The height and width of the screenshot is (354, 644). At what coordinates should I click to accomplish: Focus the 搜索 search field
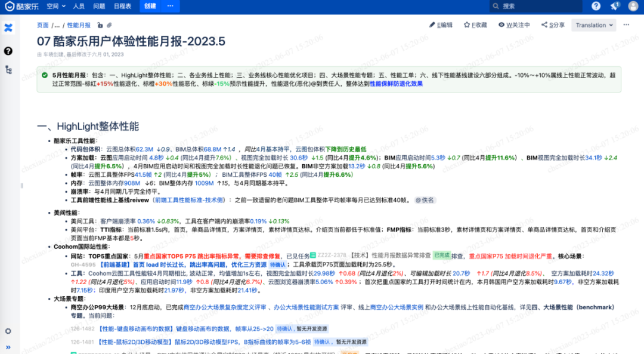[x=535, y=6]
